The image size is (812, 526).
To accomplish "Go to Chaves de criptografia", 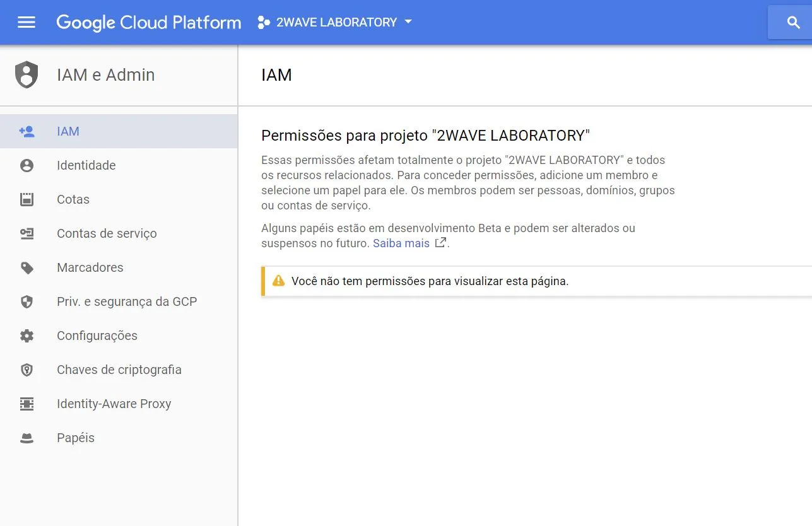I will [119, 370].
